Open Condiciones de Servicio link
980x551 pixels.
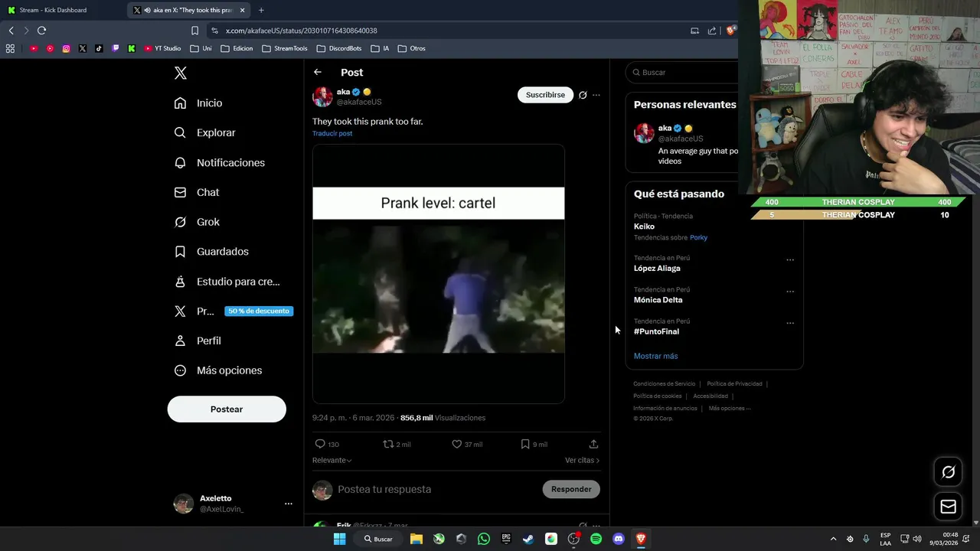tap(664, 383)
